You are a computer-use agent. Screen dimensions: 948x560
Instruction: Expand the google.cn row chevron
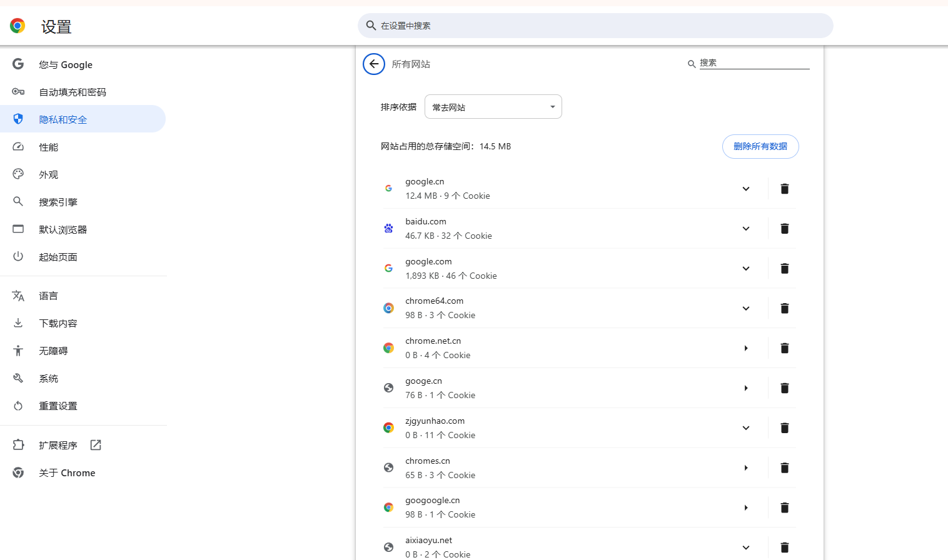(746, 189)
